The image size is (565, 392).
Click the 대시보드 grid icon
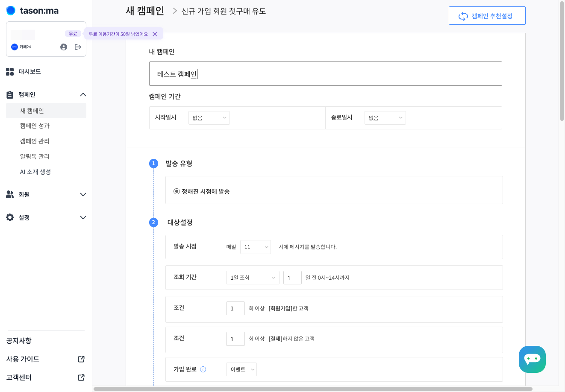click(x=10, y=72)
